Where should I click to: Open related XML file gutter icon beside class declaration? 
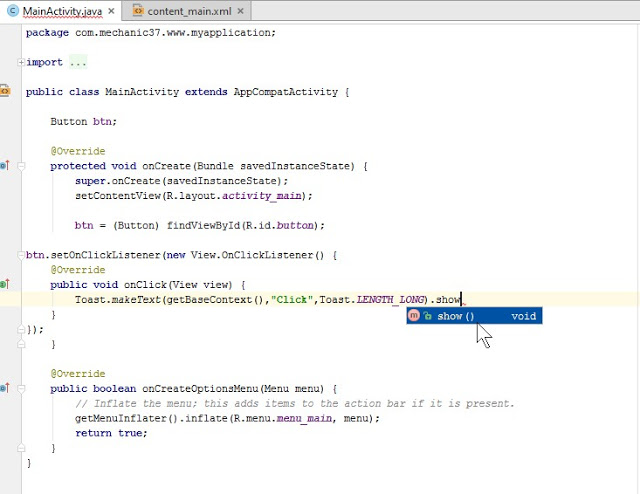pos(5,91)
